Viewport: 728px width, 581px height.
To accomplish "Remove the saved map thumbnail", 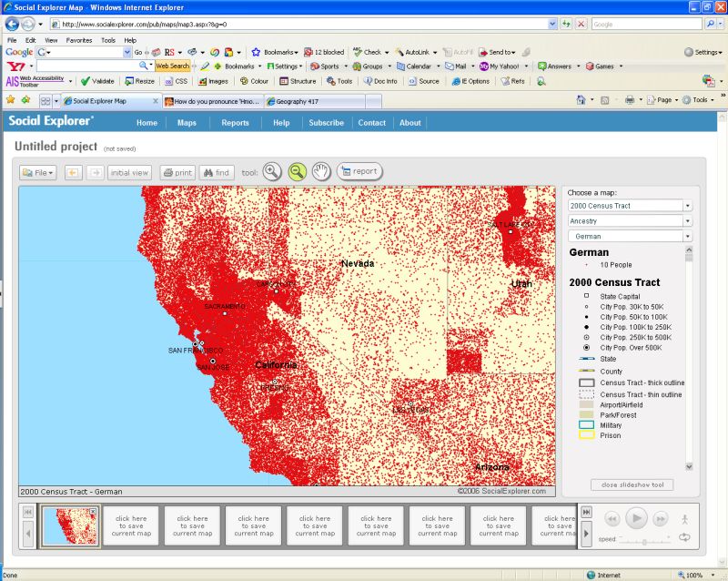I will [93, 511].
